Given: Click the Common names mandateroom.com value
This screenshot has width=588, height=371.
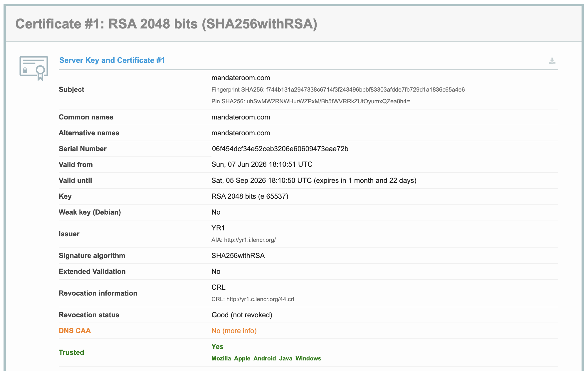Looking at the screenshot, I should click(241, 117).
